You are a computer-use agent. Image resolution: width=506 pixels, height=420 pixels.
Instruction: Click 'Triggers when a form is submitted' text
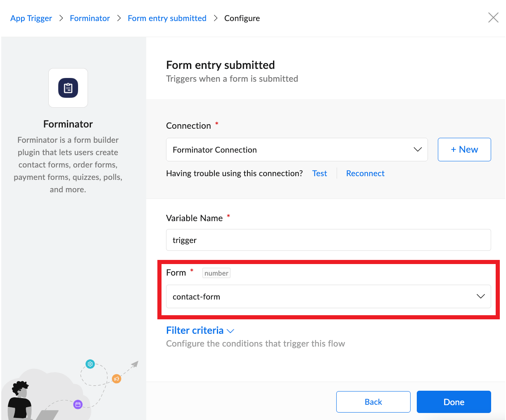coord(232,79)
